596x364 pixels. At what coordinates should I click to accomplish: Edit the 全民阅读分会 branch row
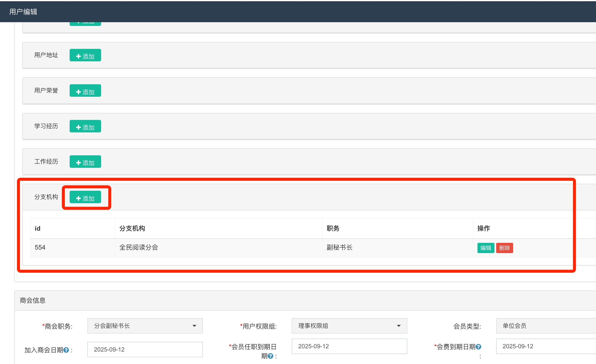(485, 248)
